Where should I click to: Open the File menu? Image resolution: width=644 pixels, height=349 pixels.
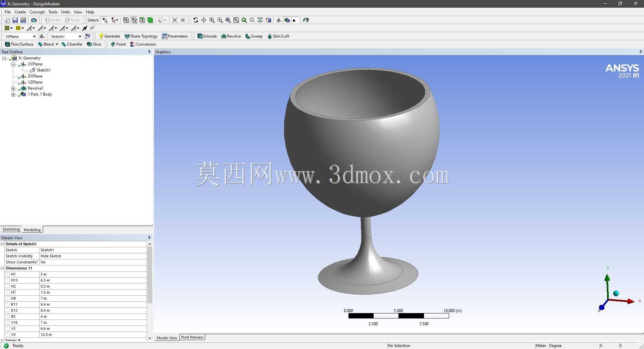pyautogui.click(x=8, y=12)
